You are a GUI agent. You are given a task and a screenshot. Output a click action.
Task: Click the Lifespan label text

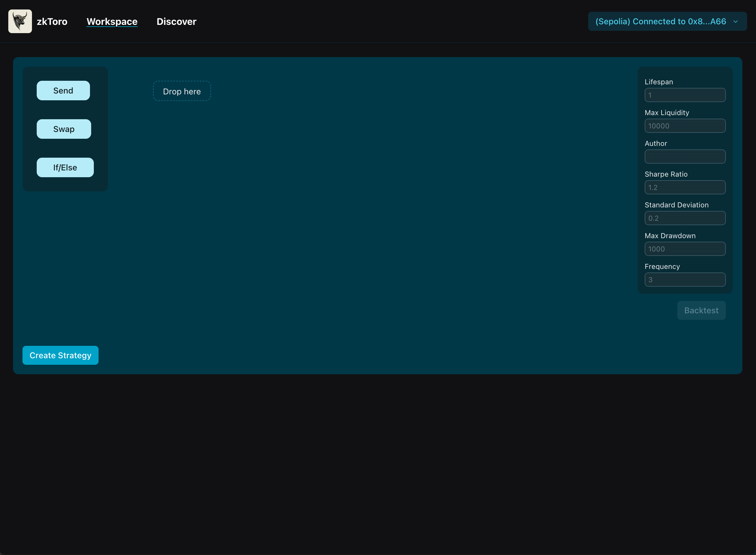click(x=659, y=82)
